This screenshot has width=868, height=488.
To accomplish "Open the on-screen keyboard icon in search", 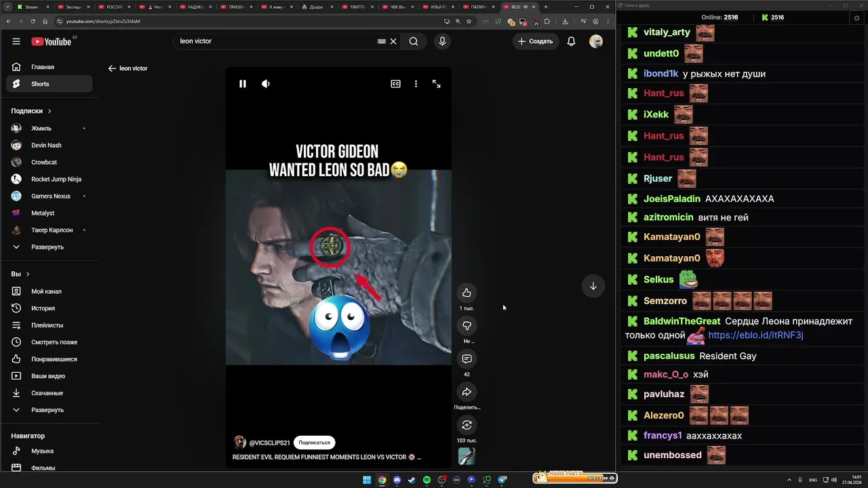I will (382, 41).
